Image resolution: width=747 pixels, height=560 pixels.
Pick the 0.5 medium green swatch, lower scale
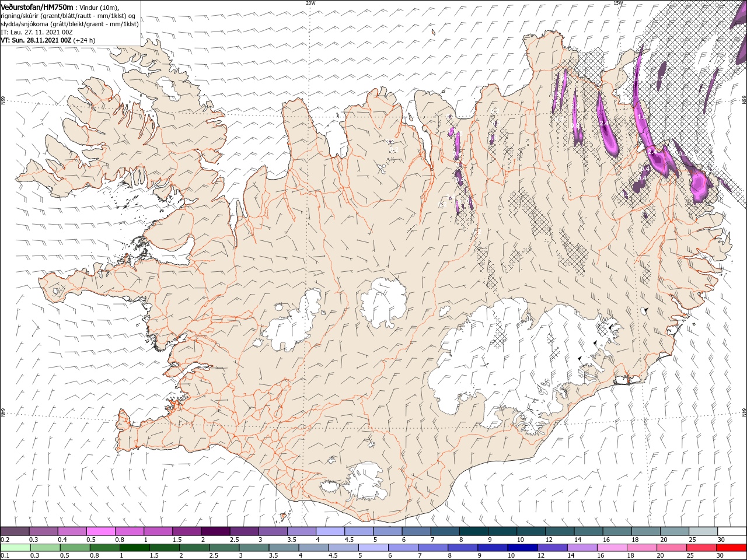(x=75, y=548)
